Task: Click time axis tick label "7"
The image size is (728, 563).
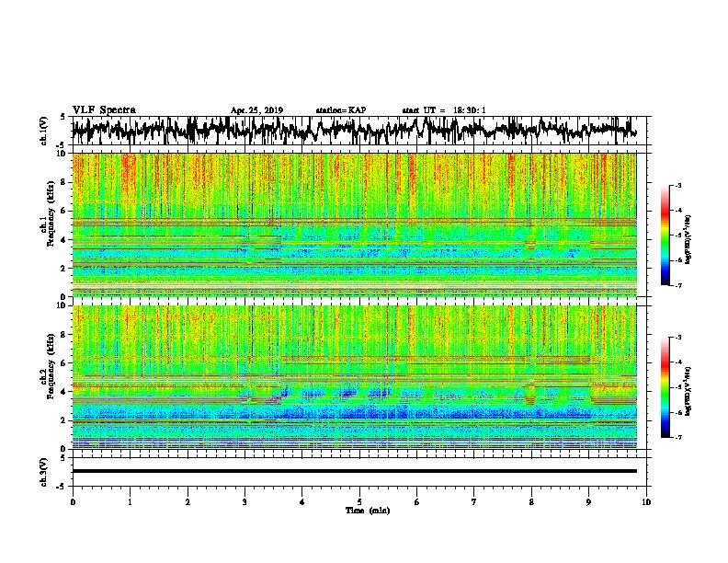Action: point(474,502)
